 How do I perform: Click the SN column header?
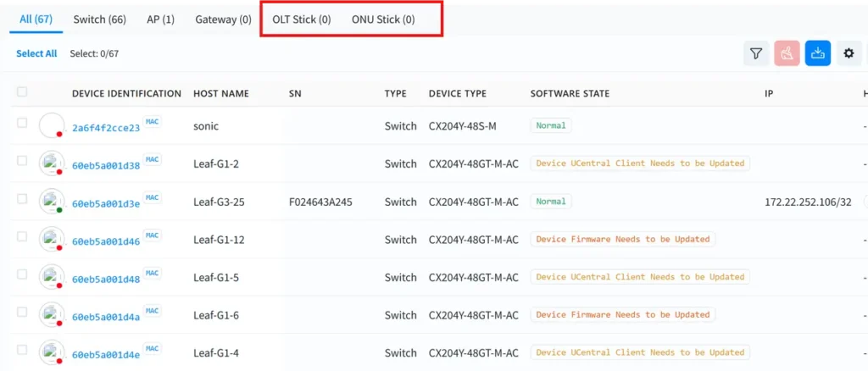295,93
